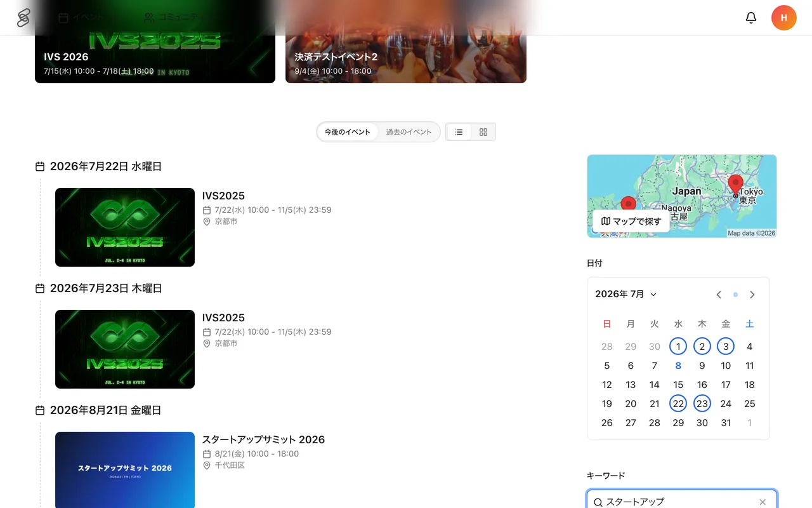Pick July 15 in calendar
Screen dimensions: 812x508
pyautogui.click(x=678, y=385)
